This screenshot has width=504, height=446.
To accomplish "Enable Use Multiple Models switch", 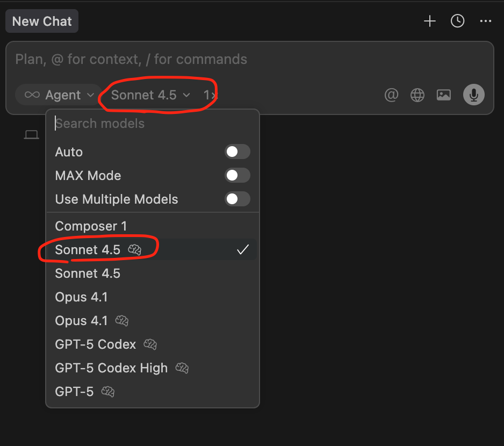I will 237,199.
